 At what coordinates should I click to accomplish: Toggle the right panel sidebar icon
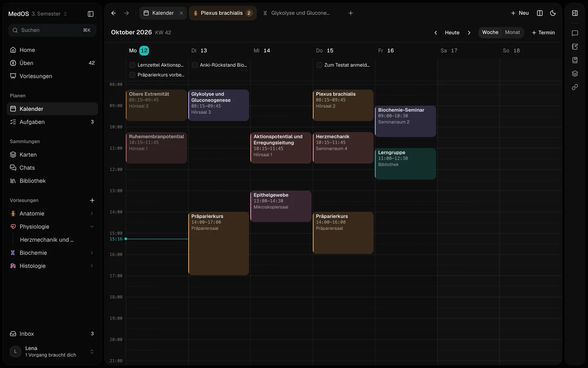(x=575, y=13)
